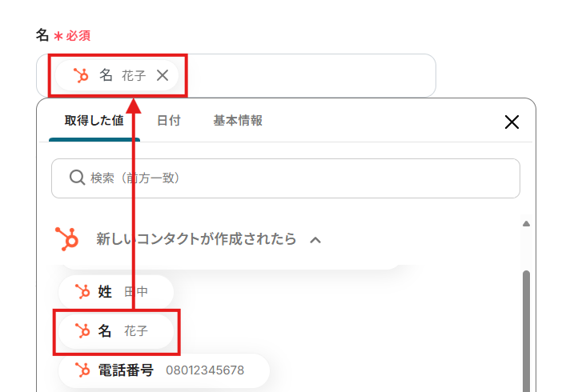The image size is (578, 392).
Task: Remove the 名 花子 chip from the field
Action: 163,75
